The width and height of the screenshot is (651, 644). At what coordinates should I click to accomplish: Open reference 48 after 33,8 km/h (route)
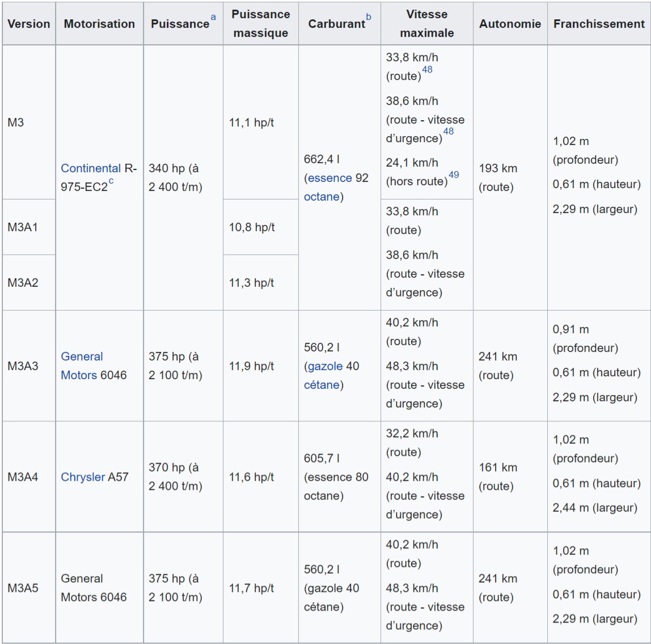pyautogui.click(x=427, y=70)
